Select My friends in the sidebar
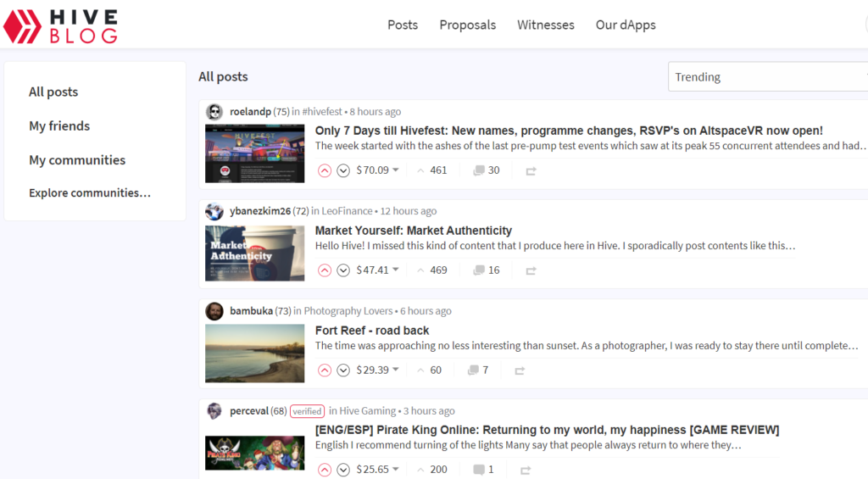 (x=59, y=125)
